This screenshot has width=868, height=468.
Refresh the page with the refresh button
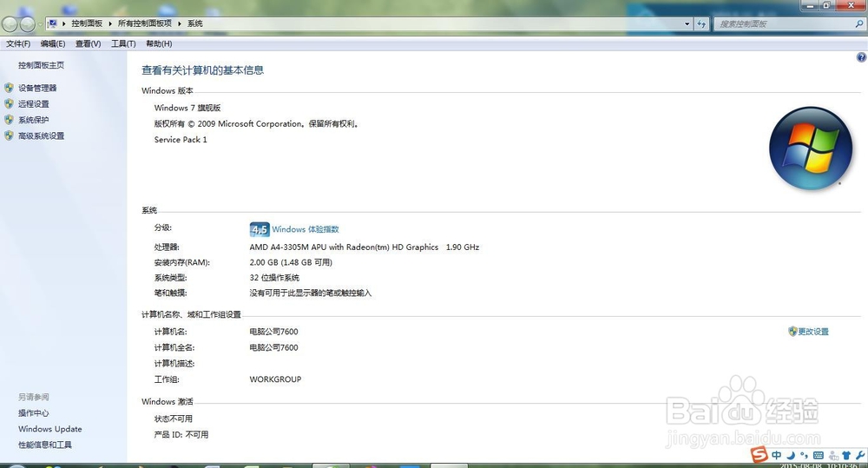click(701, 23)
